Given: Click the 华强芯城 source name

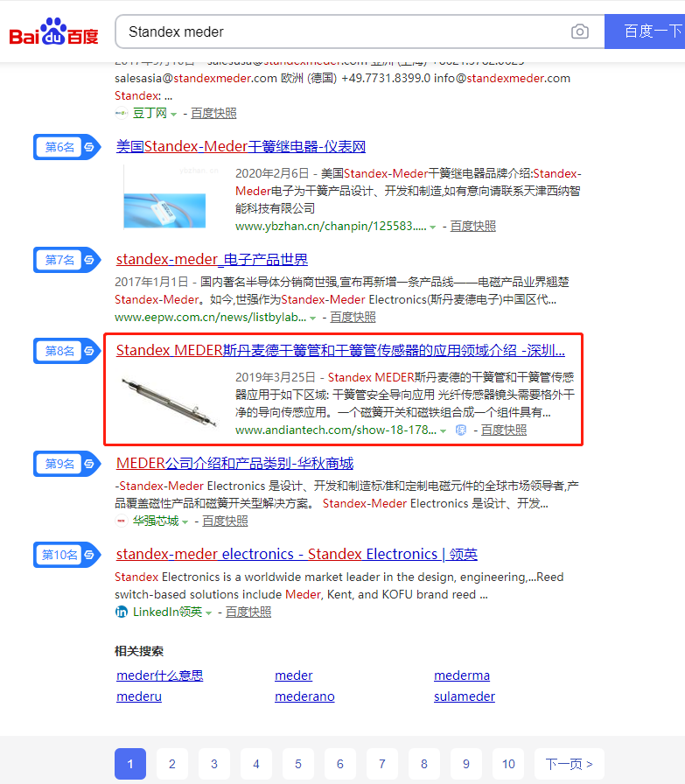Looking at the screenshot, I should (156, 521).
